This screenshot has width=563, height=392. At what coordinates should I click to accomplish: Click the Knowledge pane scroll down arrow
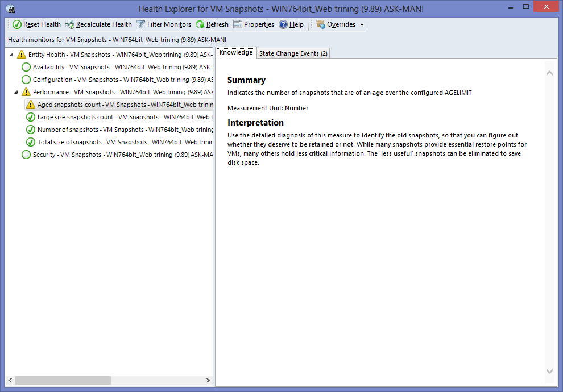click(x=549, y=371)
